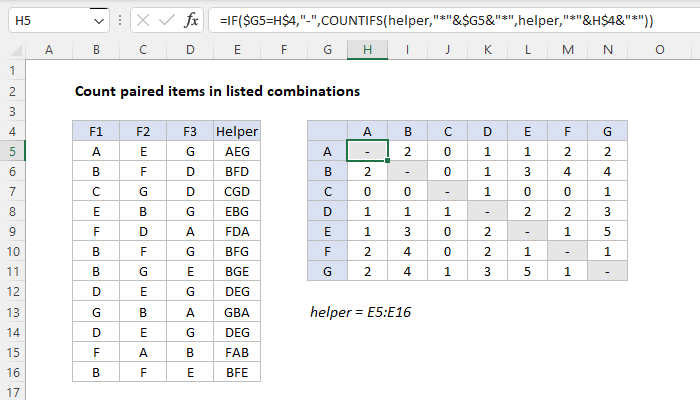Select helper cell 'BFG'
Screen dimensions: 700x400
[x=237, y=252]
